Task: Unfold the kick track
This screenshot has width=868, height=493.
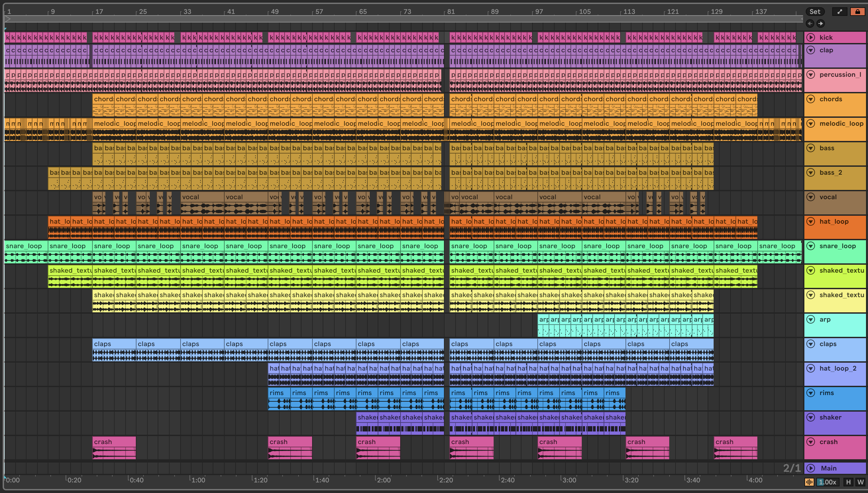Action: tap(810, 37)
